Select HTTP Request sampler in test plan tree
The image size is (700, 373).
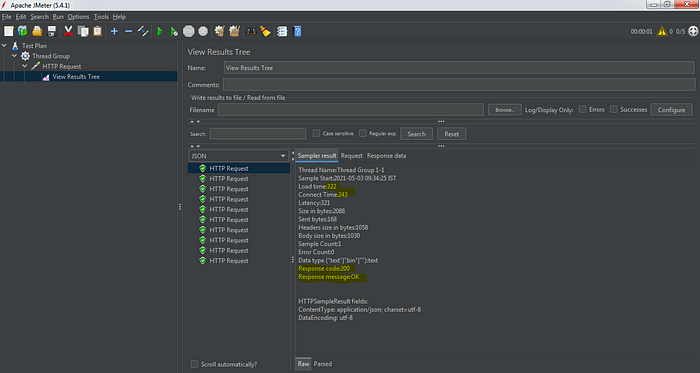point(62,66)
